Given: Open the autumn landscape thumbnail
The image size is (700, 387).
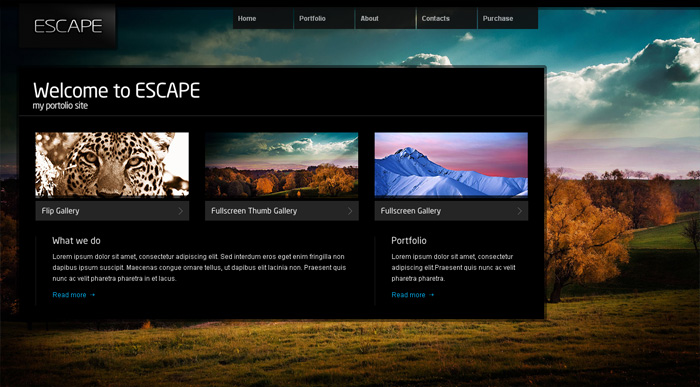Looking at the screenshot, I should pyautogui.click(x=282, y=165).
